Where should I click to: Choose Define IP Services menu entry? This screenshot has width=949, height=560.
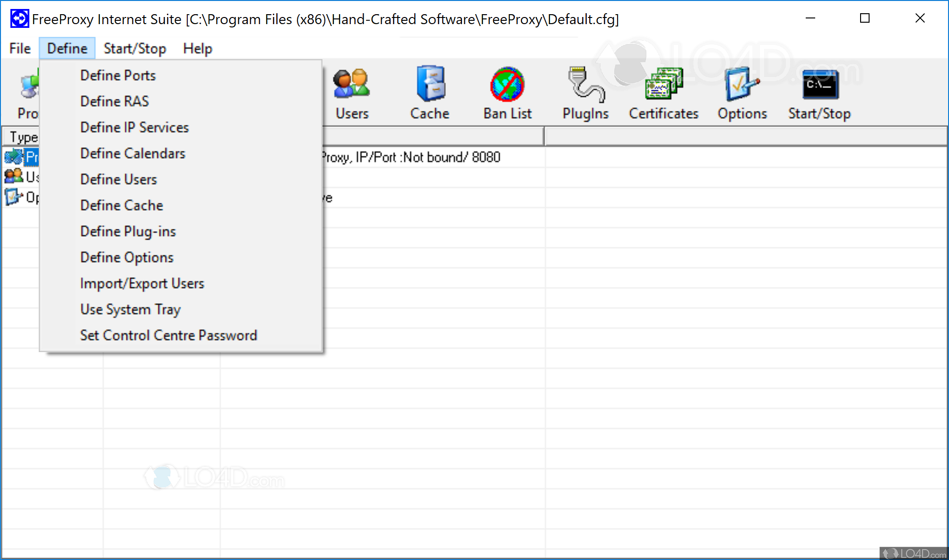181,127
